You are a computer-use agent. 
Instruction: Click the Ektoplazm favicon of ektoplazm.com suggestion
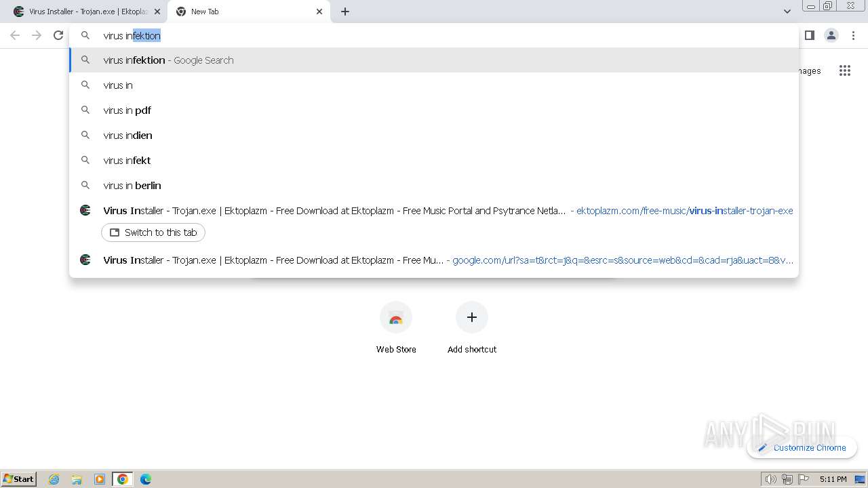tap(85, 210)
